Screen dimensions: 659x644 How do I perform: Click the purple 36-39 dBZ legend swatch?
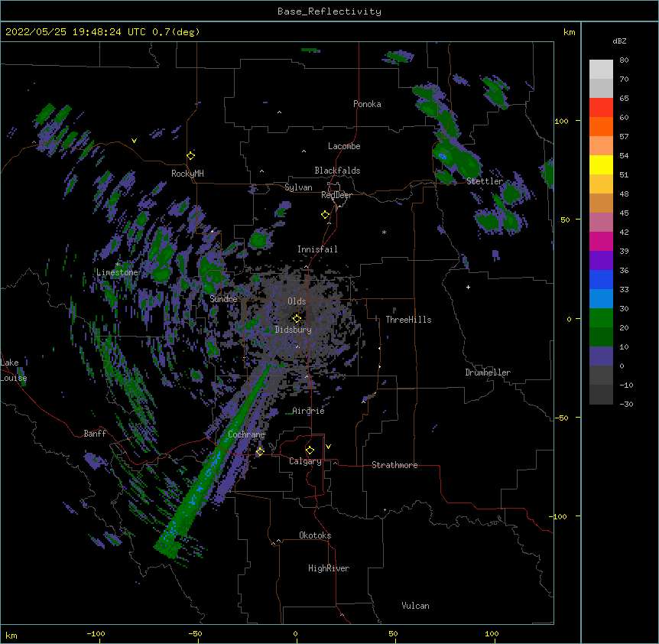[x=601, y=261]
